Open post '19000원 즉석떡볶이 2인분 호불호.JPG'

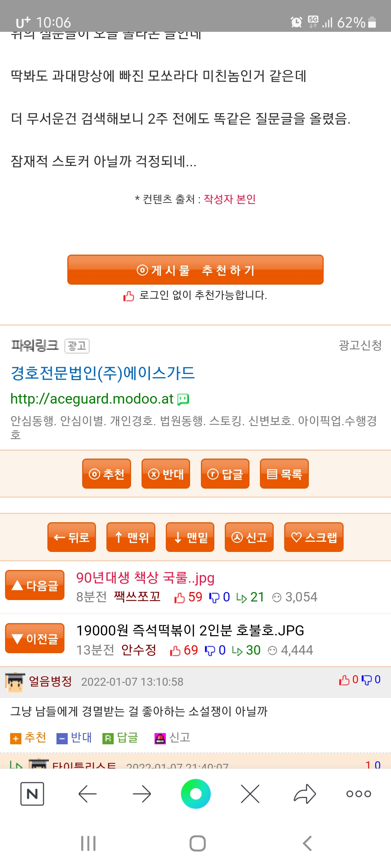tap(190, 630)
